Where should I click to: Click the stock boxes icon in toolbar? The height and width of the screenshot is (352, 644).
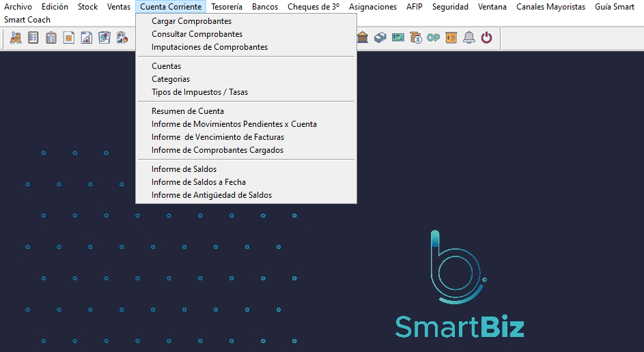click(x=15, y=38)
